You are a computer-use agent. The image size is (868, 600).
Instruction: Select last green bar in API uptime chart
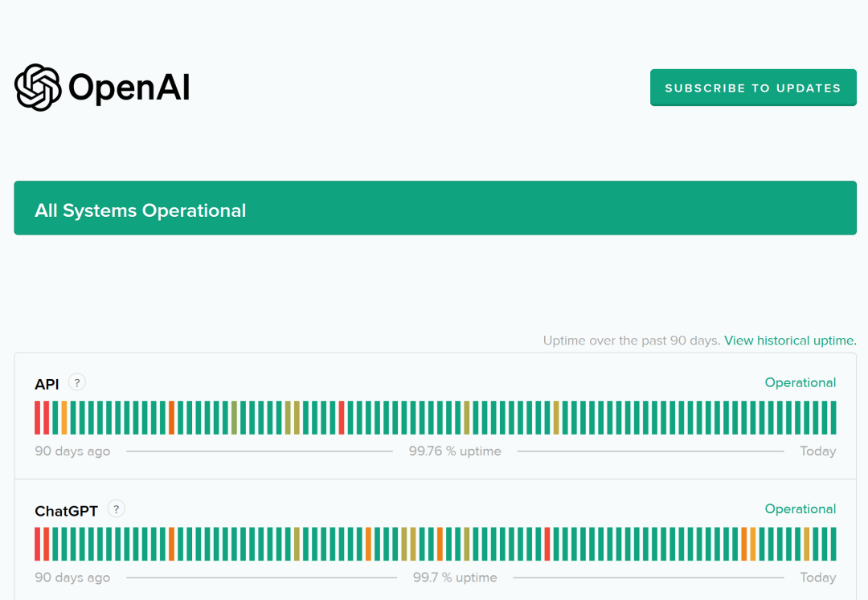[833, 418]
